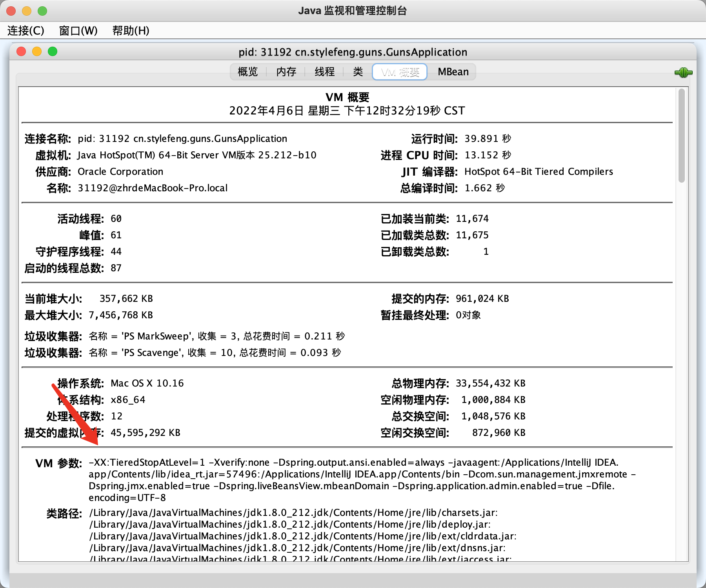Click total started threads value 87

click(116, 268)
